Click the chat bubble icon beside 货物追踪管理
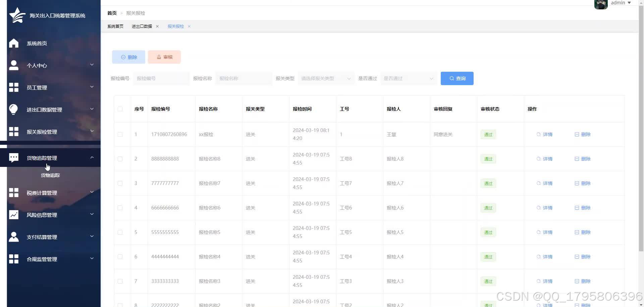Image resolution: width=644 pixels, height=307 pixels. 14,158
